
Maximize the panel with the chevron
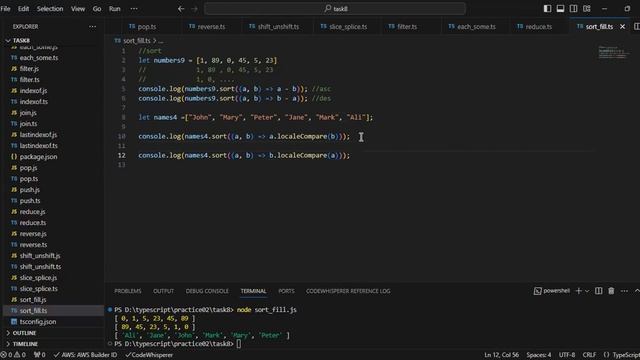coord(637,291)
